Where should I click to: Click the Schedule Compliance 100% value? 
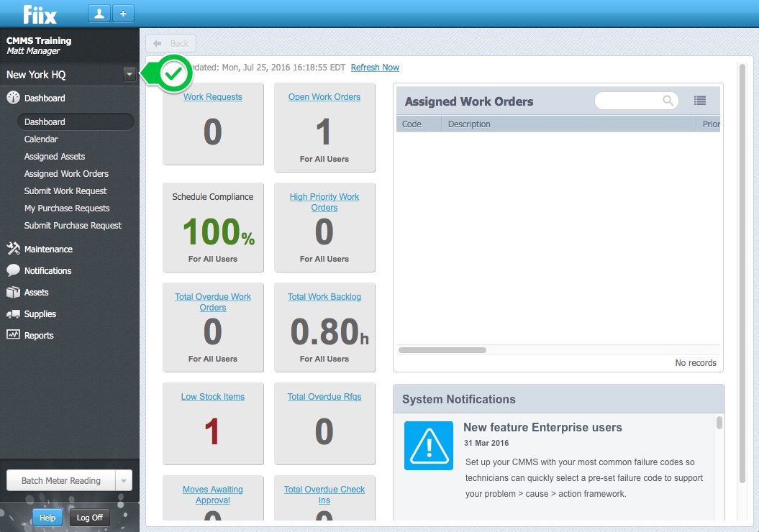pyautogui.click(x=219, y=231)
